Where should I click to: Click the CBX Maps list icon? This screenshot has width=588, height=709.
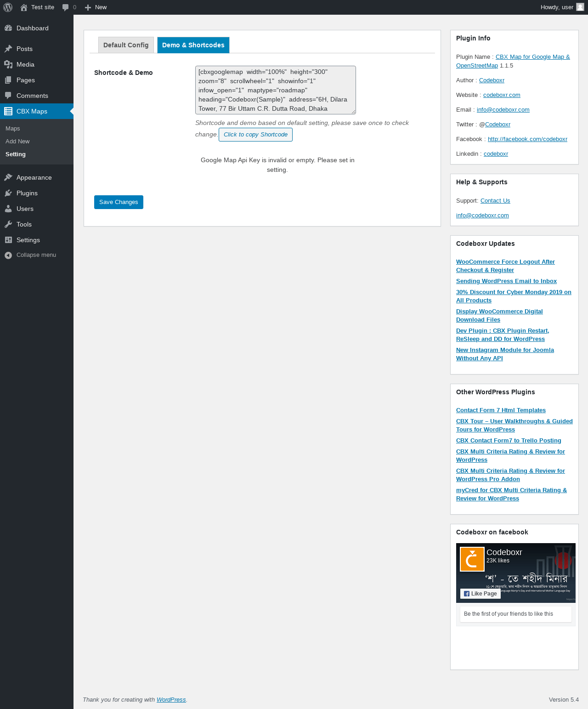pos(8,111)
